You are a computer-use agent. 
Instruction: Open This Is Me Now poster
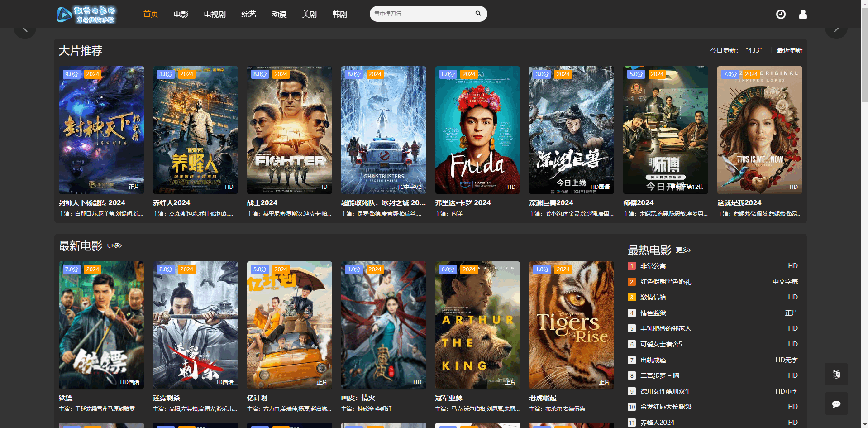point(760,130)
